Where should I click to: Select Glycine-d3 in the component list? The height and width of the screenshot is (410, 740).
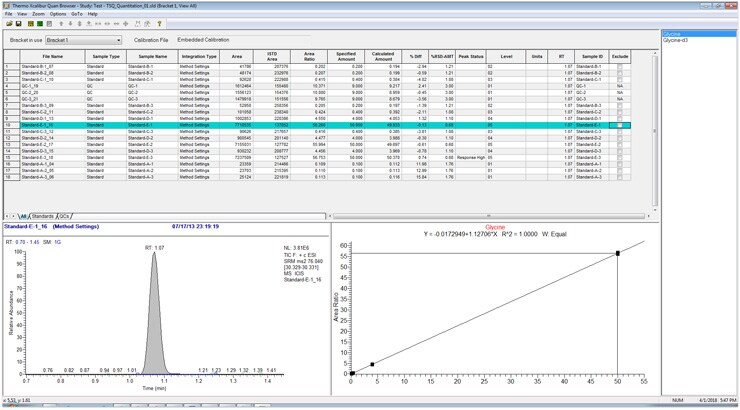(x=676, y=41)
